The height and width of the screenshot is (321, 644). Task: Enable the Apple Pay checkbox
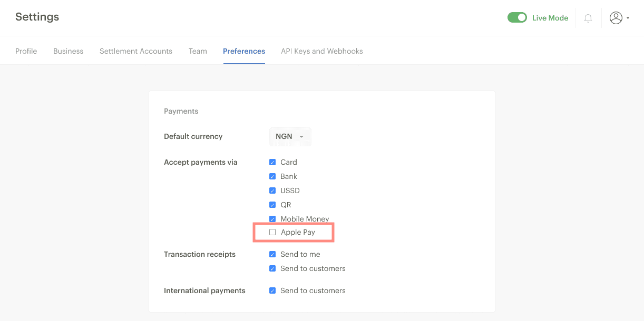click(x=272, y=232)
